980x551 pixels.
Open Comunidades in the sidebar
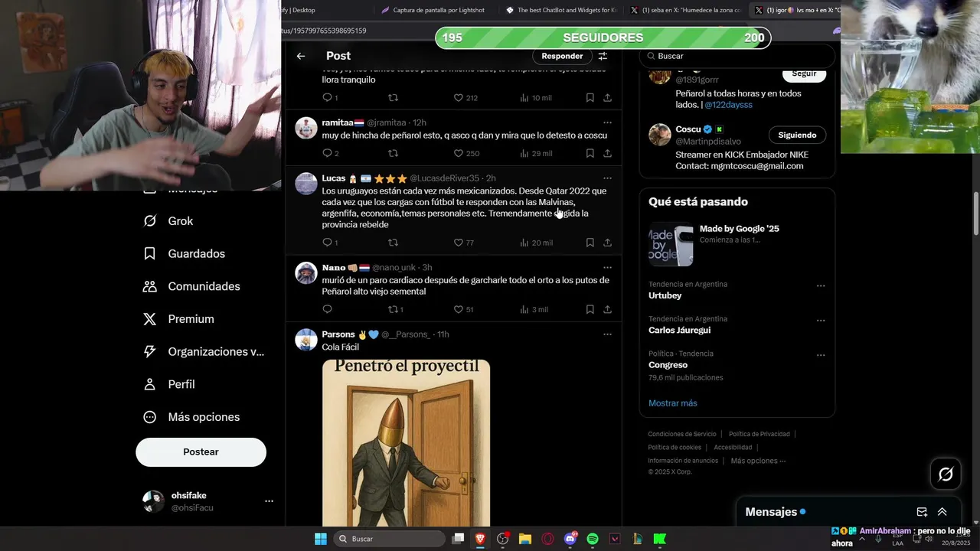pos(192,286)
